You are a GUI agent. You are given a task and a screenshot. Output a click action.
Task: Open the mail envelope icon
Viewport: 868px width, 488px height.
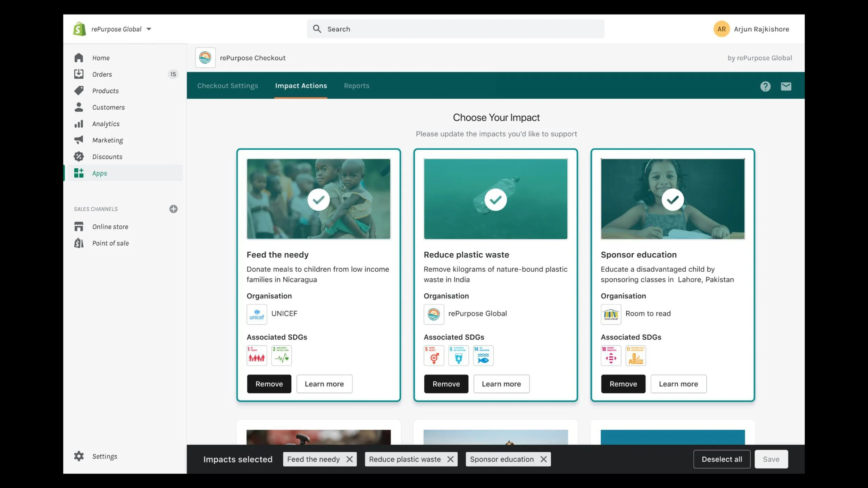(786, 86)
